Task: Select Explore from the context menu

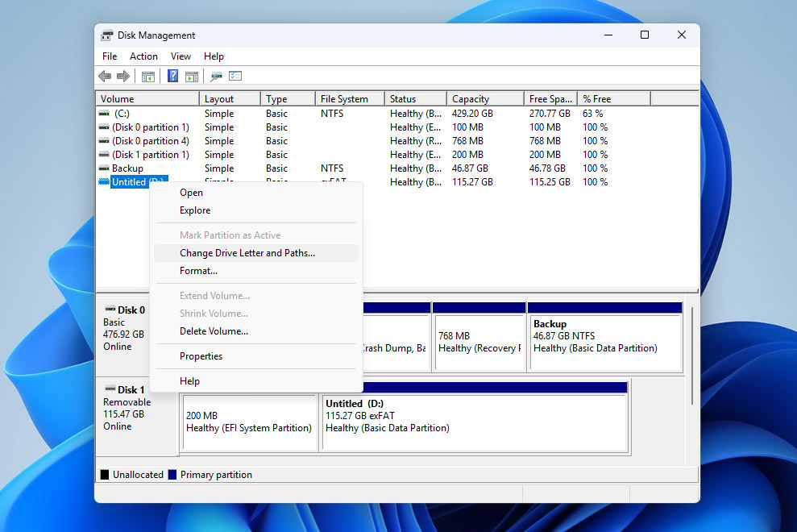Action: [x=195, y=210]
